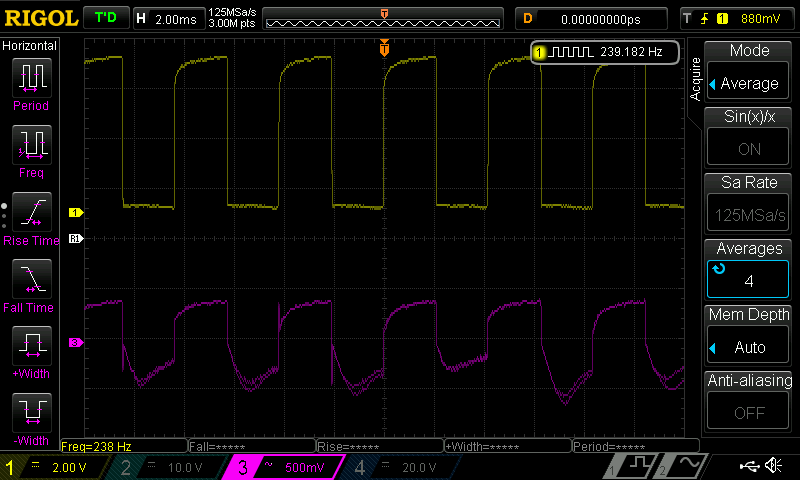Click the Horizontal menu header

pos(30,45)
